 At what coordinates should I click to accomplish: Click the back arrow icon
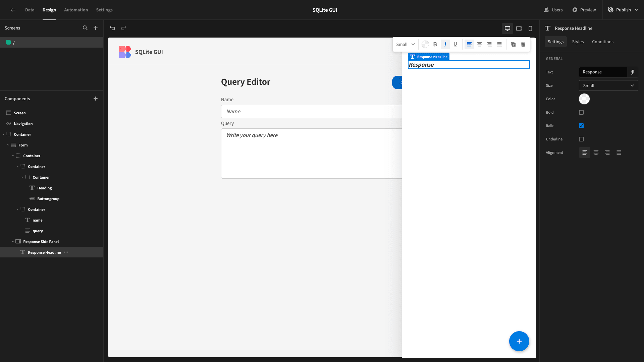pyautogui.click(x=13, y=10)
